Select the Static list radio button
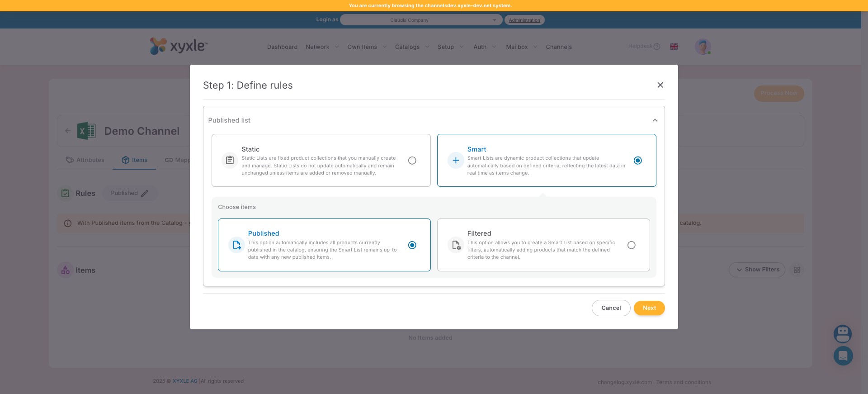 pos(412,161)
